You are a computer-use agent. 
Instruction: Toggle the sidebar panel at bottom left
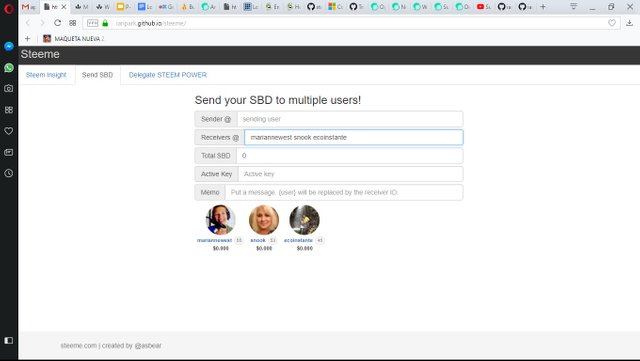click(9, 340)
